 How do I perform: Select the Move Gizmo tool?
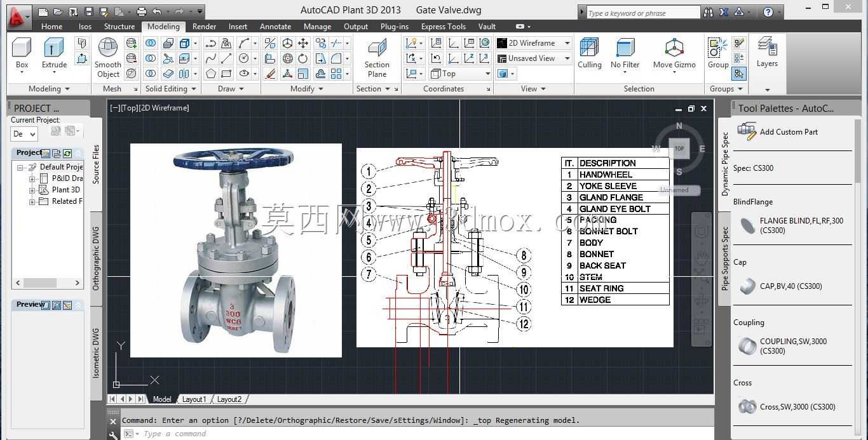click(x=674, y=53)
